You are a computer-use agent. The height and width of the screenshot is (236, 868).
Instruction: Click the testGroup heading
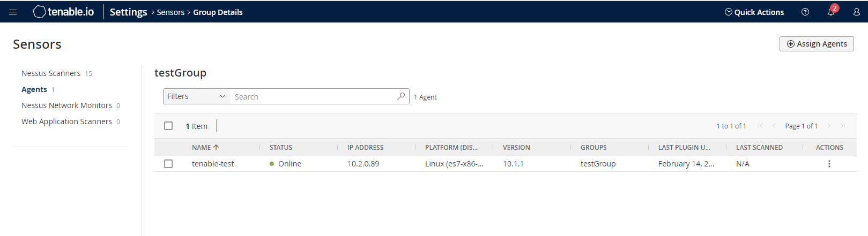pos(180,73)
